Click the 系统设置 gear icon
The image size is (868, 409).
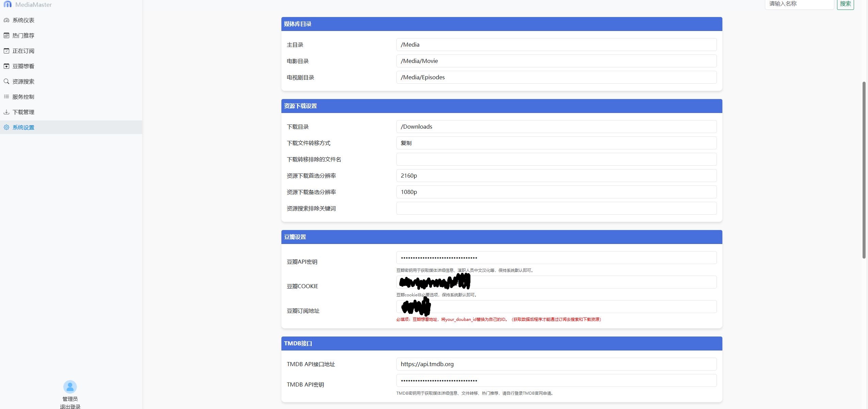coord(6,127)
